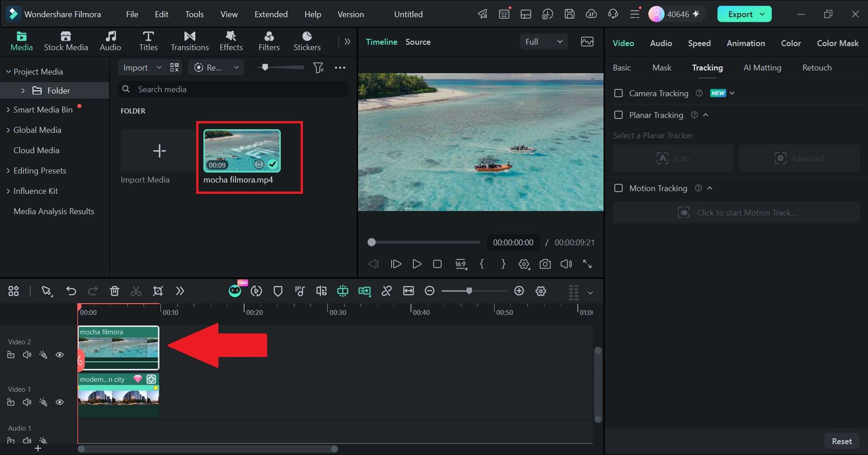The height and width of the screenshot is (455, 868).
Task: Expand the Smart Media Bin item
Action: (x=8, y=110)
